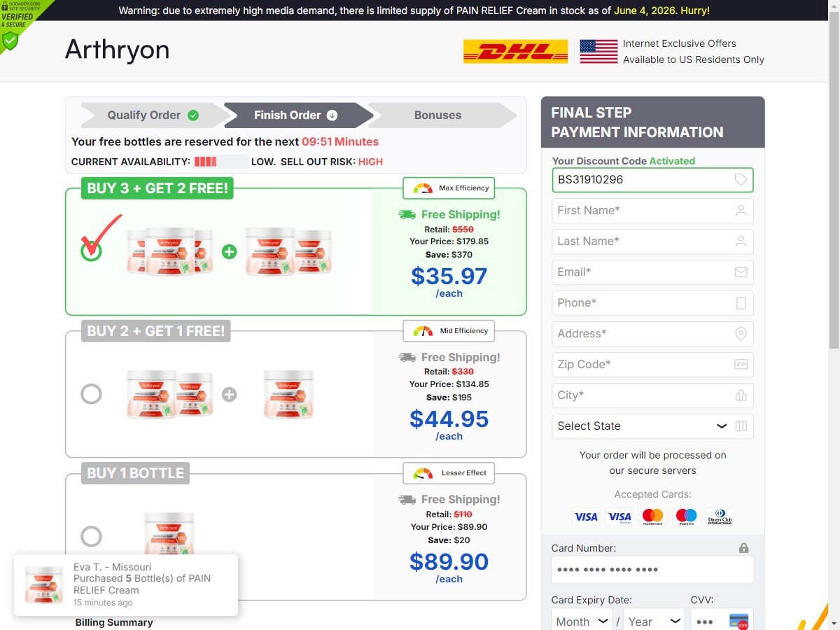This screenshot has height=630, width=840.
Task: Click the person icon in First Name field
Action: [x=741, y=211]
